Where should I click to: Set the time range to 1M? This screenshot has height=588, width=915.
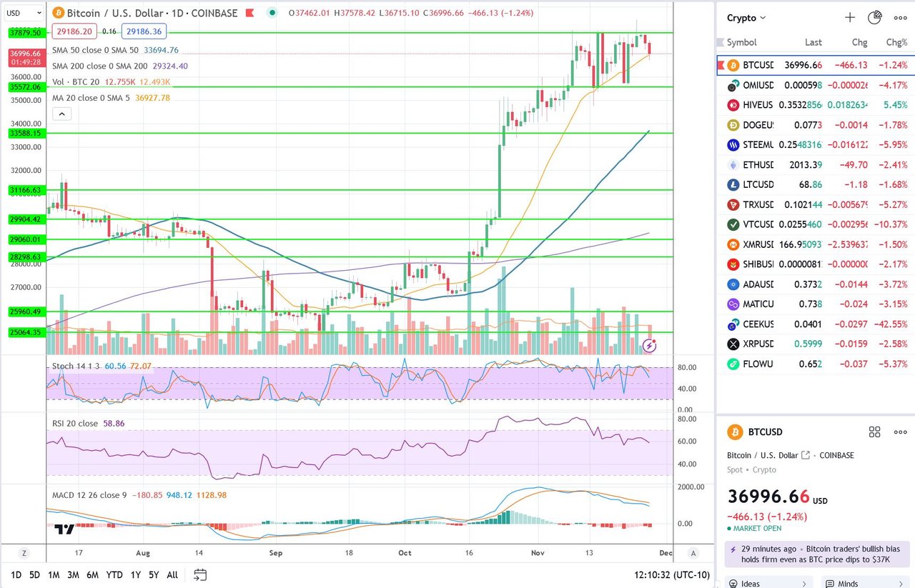(54, 574)
